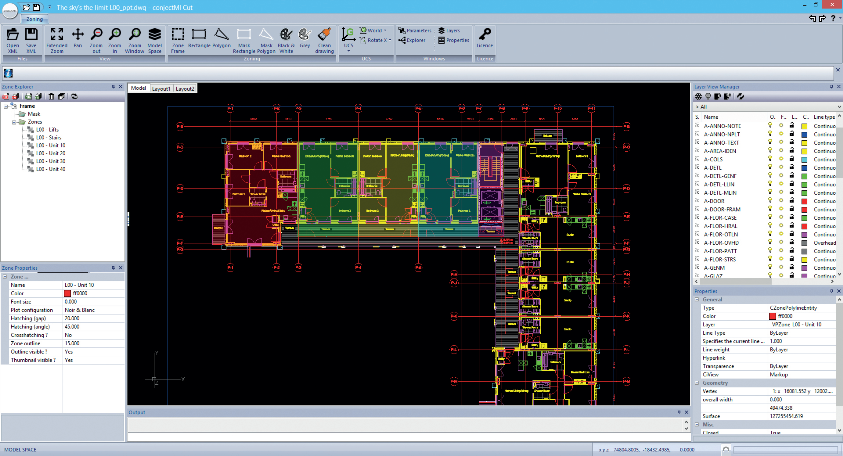This screenshot has width=843, height=456.
Task: Toggle lock icon of A-ANNO-TEXT layer
Action: click(792, 142)
